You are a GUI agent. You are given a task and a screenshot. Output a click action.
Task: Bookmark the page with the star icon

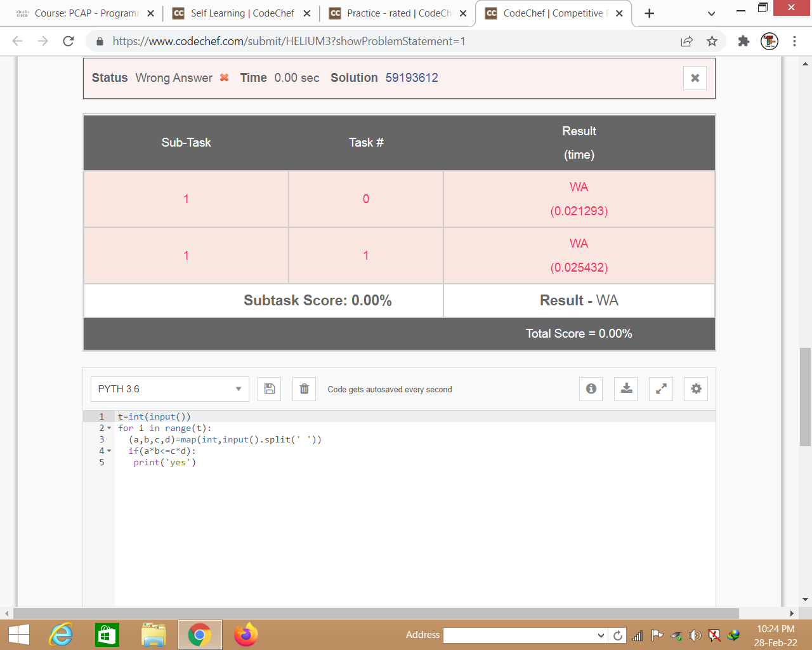[712, 41]
